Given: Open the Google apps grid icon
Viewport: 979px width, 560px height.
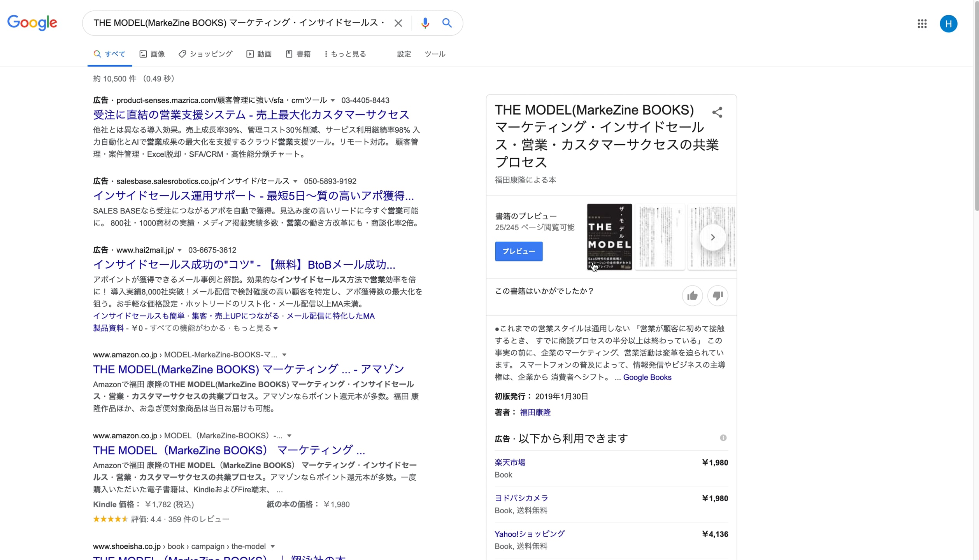Looking at the screenshot, I should [x=922, y=24].
